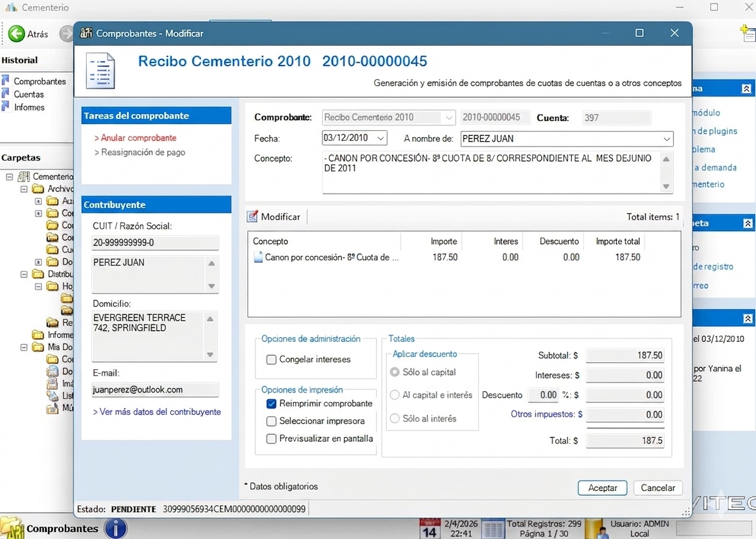Click the Descuento column header in the items list
The image size is (756, 539).
(x=554, y=241)
